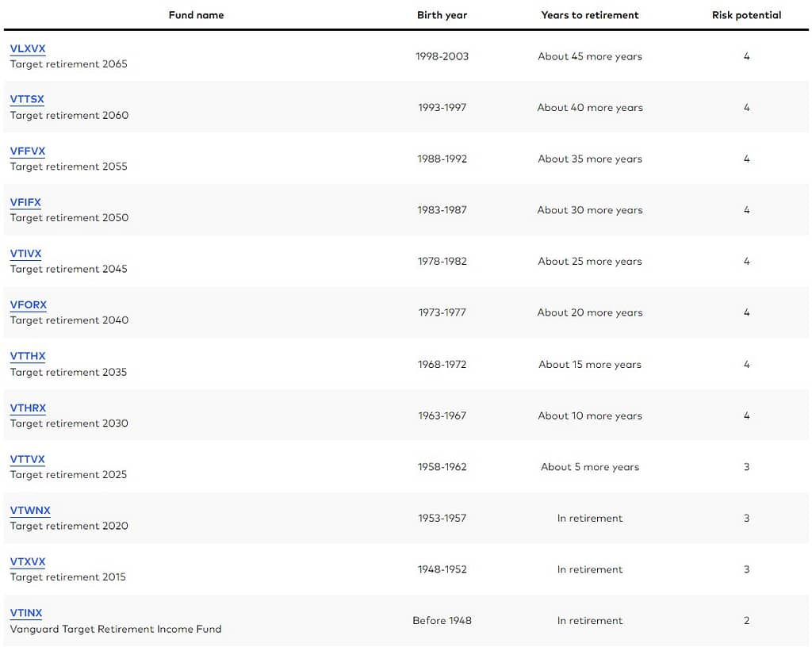Open the VTWNX fund link

point(30,510)
